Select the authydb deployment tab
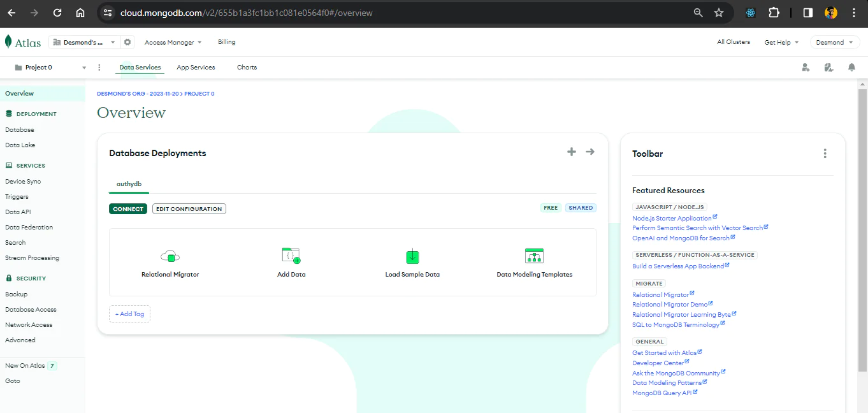Image resolution: width=868 pixels, height=413 pixels. pyautogui.click(x=129, y=184)
